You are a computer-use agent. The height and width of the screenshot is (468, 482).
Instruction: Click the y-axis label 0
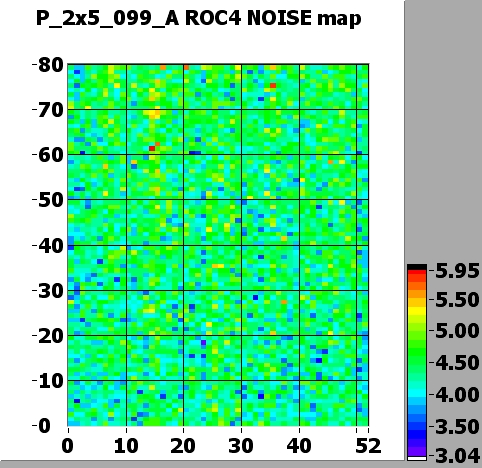point(44,426)
